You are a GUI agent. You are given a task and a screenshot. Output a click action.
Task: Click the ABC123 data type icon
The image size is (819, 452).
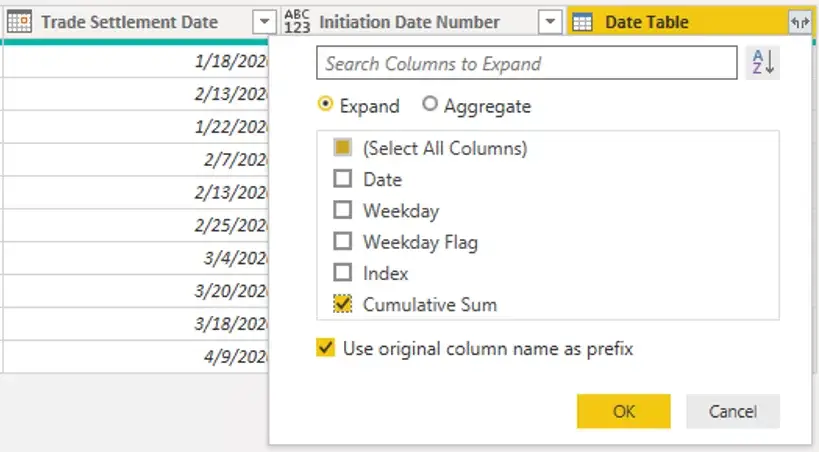pyautogui.click(x=297, y=22)
